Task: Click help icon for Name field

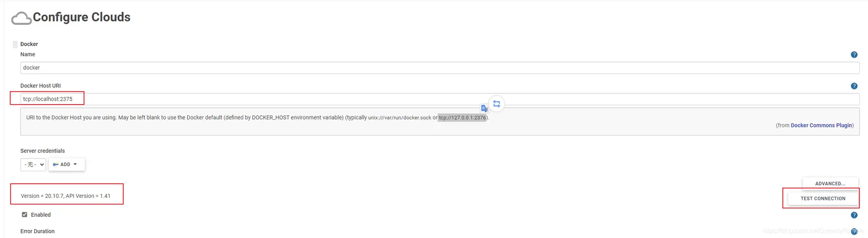Action: pyautogui.click(x=854, y=55)
